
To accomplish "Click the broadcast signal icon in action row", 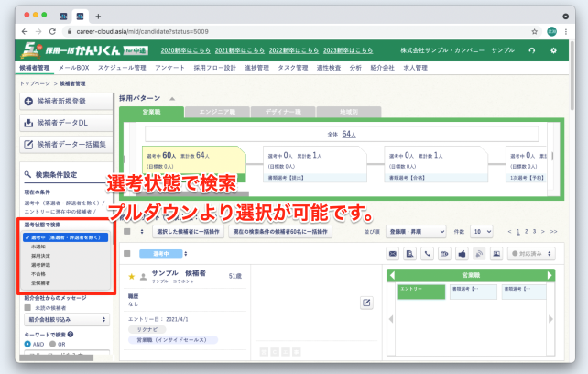I will 479,254.
